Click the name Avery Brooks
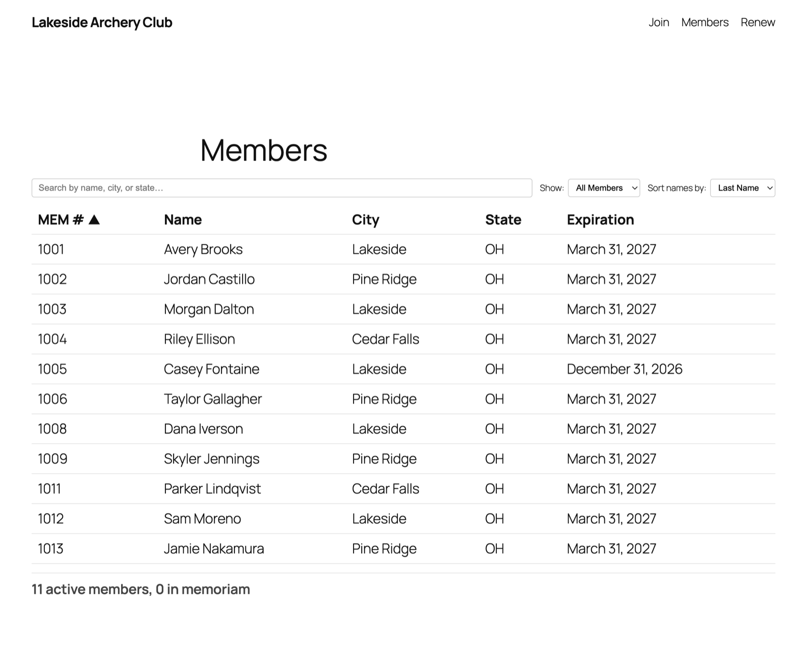The image size is (807, 672). click(x=203, y=249)
